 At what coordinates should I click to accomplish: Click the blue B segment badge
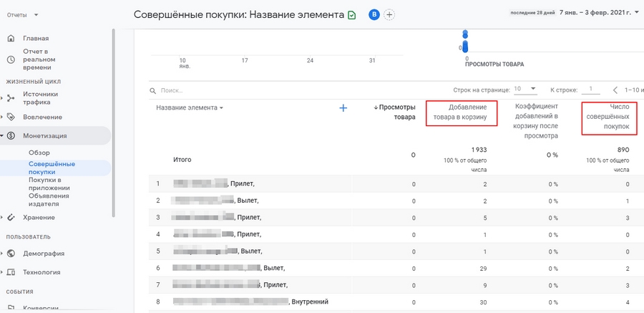(x=374, y=15)
